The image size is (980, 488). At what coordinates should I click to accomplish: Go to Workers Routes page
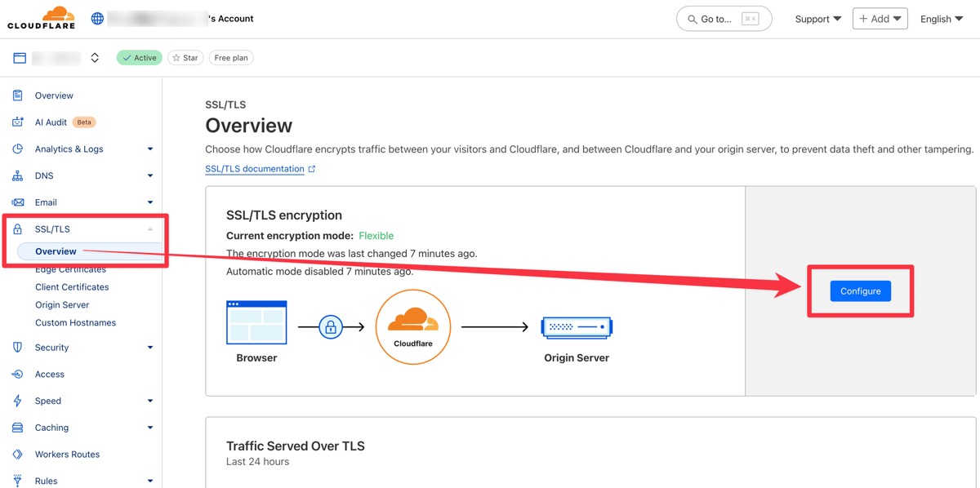click(67, 455)
